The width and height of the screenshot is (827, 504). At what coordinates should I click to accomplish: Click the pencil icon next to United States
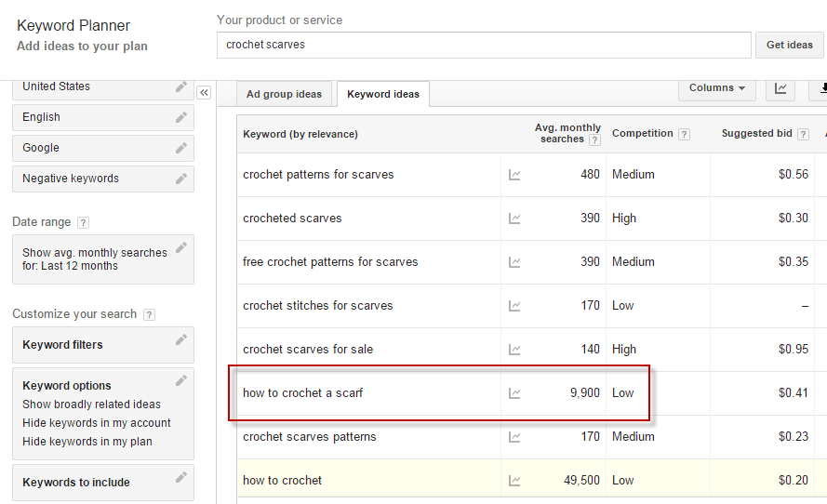click(x=181, y=86)
